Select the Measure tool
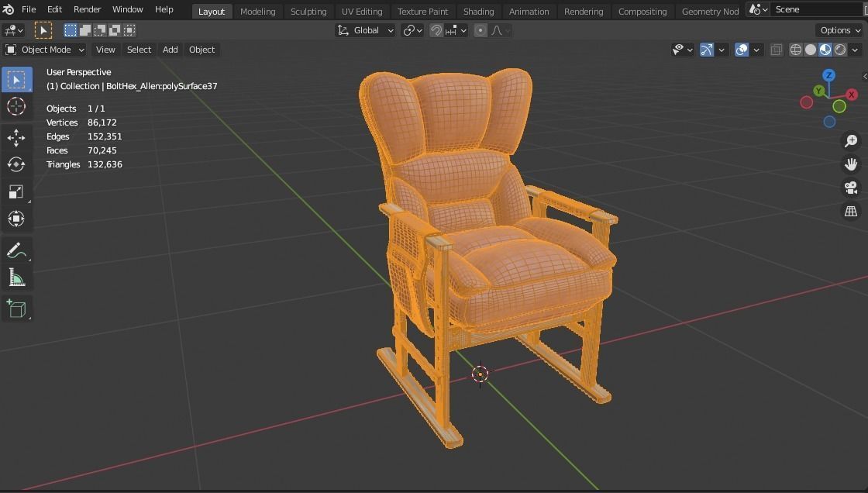 [x=16, y=278]
